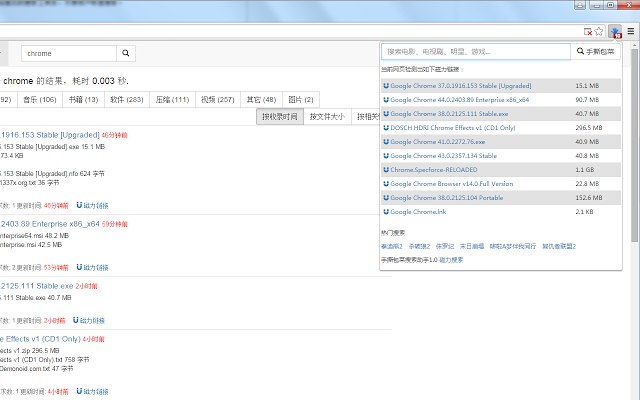Open Google Chrome 43.0.2357.134 Stable in popup
Image resolution: width=640 pixels, height=400 pixels.
coord(443,156)
